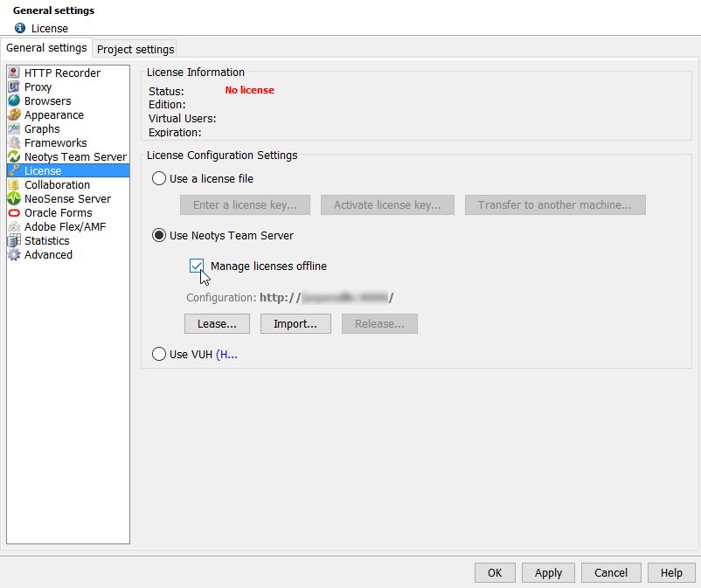This screenshot has width=701, height=588.
Task: Uncheck Manage licenses offline checkbox
Action: click(x=197, y=266)
